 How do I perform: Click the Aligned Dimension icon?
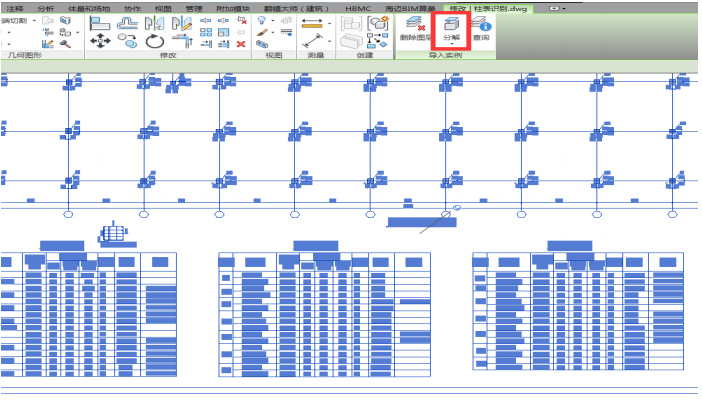point(312,41)
